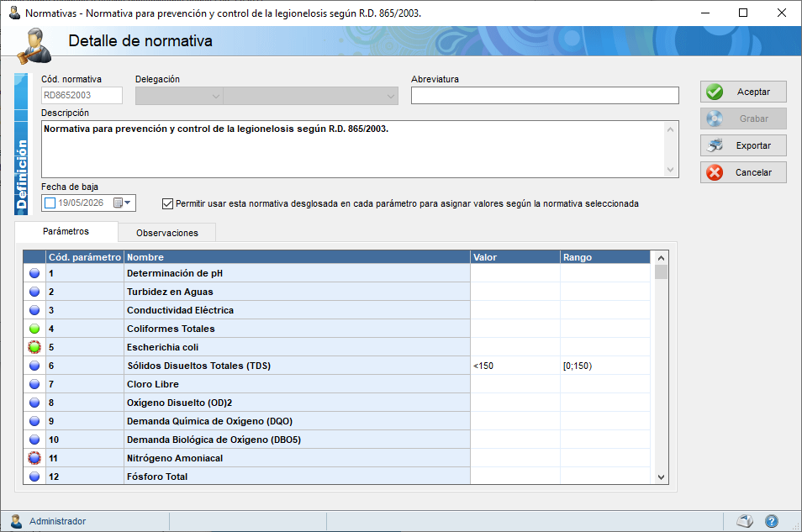Click the Cancelar button
The width and height of the screenshot is (802, 532).
(743, 172)
